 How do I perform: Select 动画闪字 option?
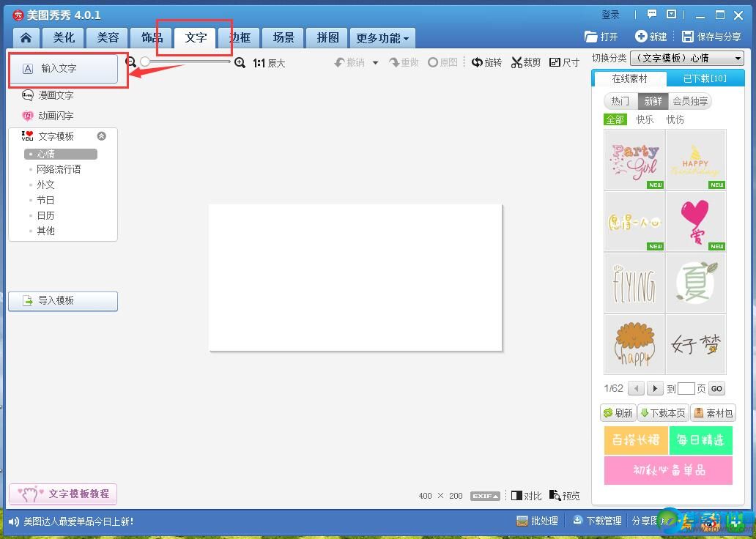coord(48,116)
